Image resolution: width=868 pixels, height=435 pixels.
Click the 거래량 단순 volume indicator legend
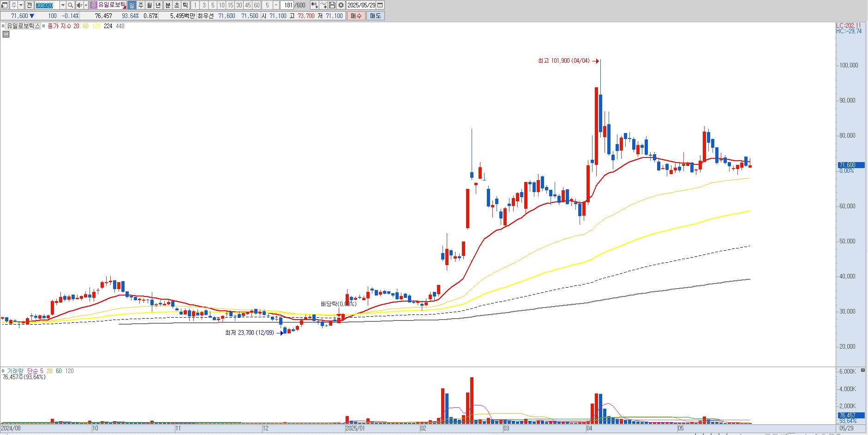(25, 371)
